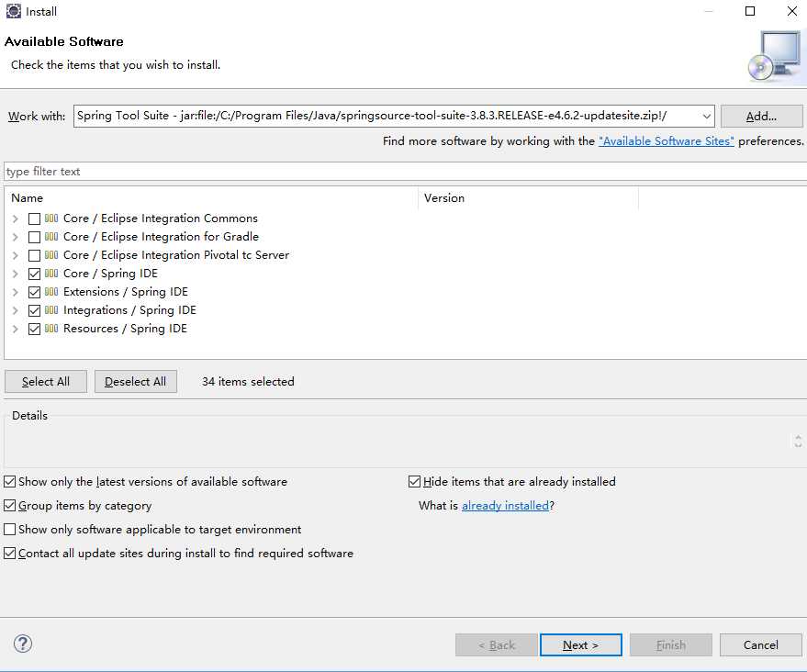Click the Cancel button
This screenshot has height=672, width=807.
(x=761, y=644)
